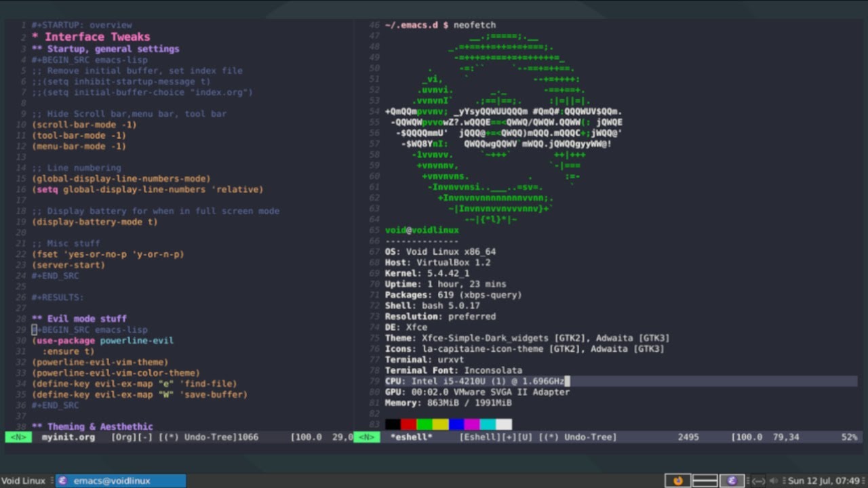Click the '~/.emacs.d $ neofetch' prompt line
Image resolution: width=868 pixels, height=488 pixels.
click(x=440, y=25)
